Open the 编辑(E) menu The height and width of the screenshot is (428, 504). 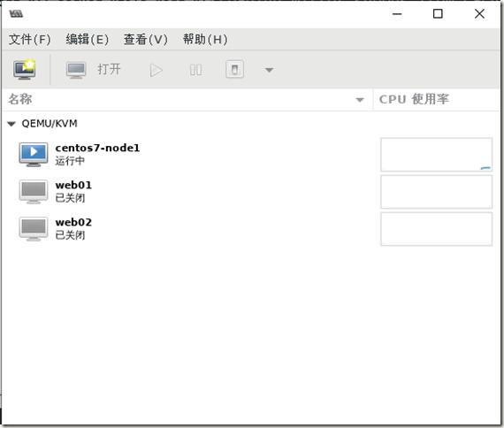88,39
